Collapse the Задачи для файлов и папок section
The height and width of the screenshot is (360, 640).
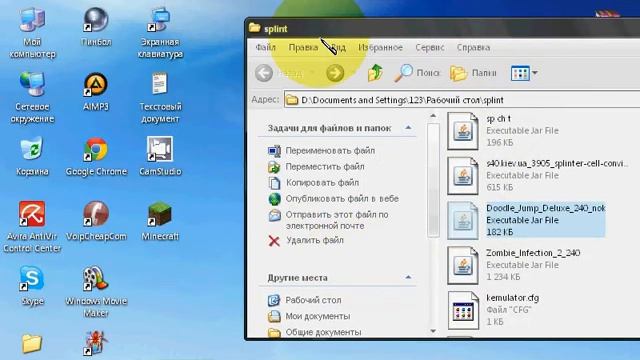click(408, 128)
